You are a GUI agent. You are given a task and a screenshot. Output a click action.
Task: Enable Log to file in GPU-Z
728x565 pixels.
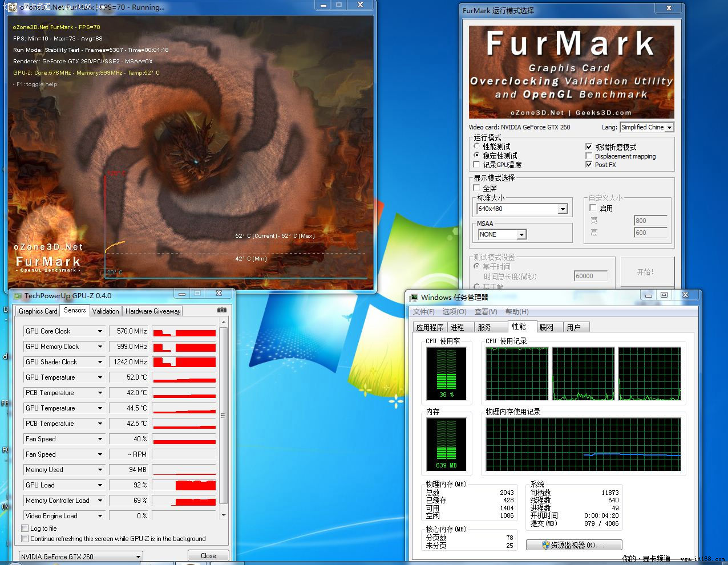(x=25, y=529)
